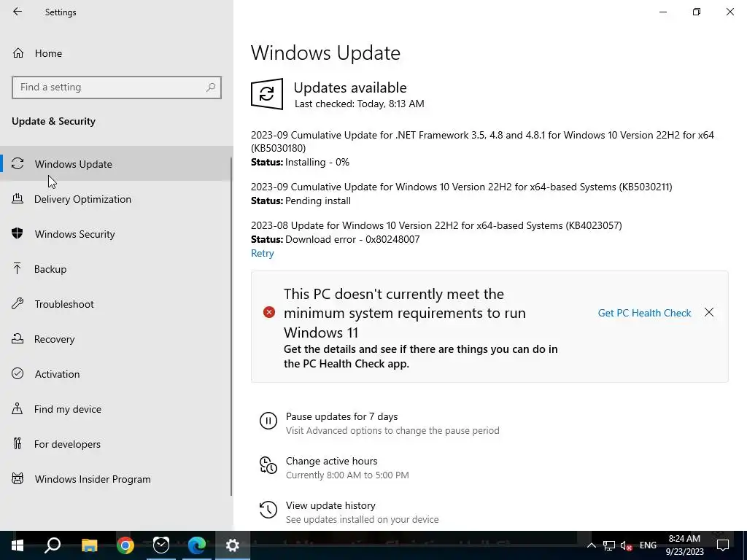Screen dimensions: 747x560
Task: Click the search magnifier in Find a setting
Action: 211,87
